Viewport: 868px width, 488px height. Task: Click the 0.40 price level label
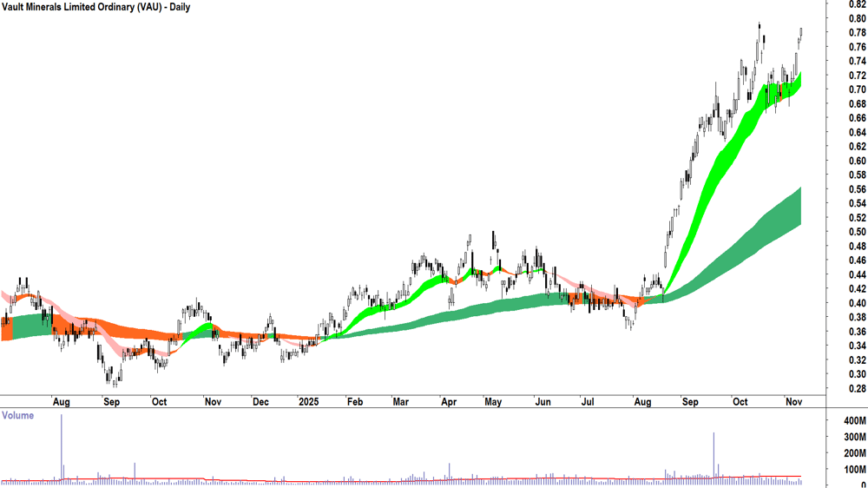click(x=857, y=304)
